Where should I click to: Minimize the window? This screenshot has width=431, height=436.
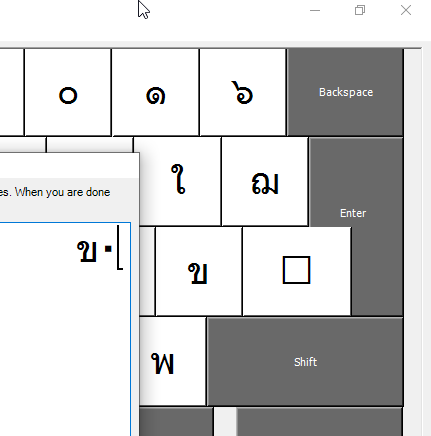[315, 10]
